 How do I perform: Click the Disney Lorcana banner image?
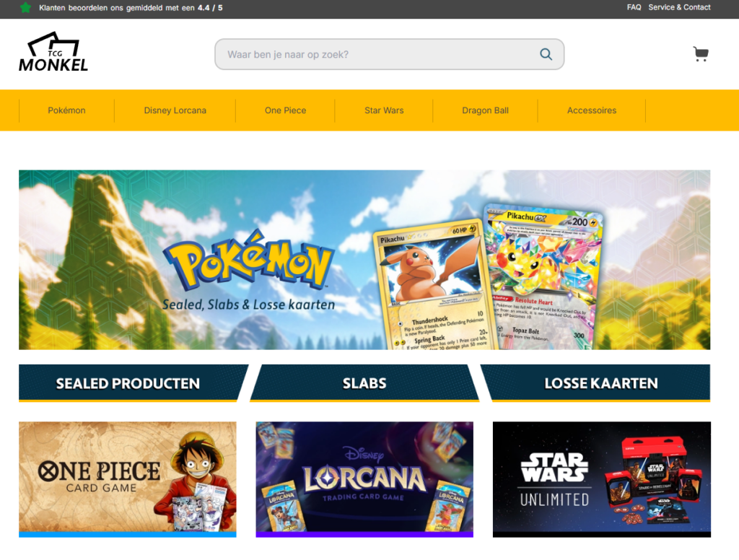click(x=364, y=478)
